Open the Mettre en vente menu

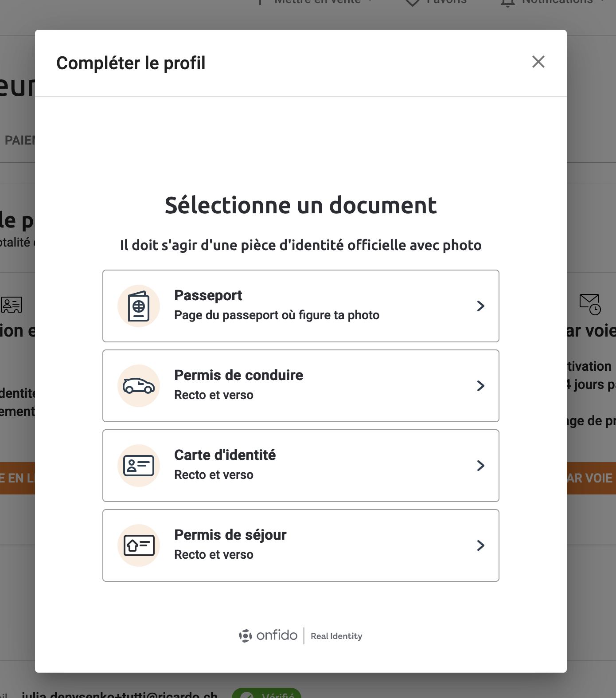317,2
